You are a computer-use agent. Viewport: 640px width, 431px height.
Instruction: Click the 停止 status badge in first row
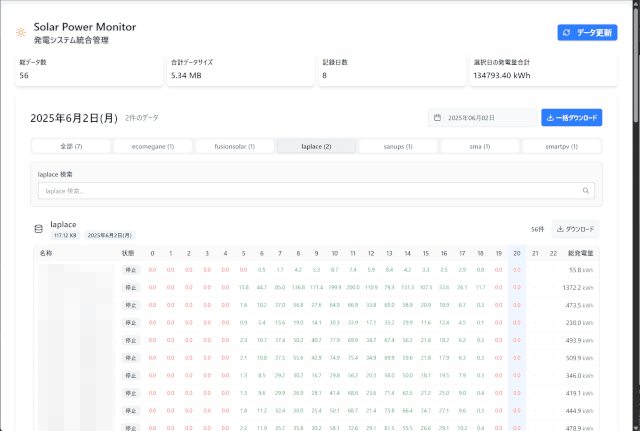point(130,270)
